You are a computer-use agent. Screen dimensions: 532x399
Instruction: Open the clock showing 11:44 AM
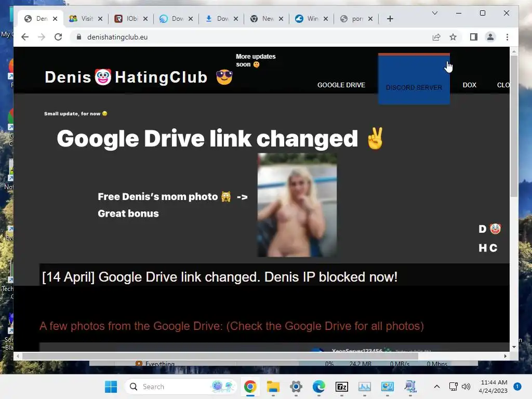494,387
